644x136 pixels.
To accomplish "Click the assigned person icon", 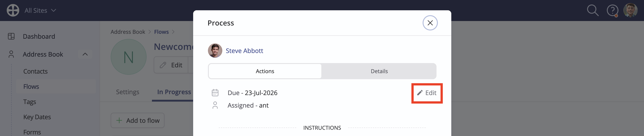I will (x=215, y=105).
